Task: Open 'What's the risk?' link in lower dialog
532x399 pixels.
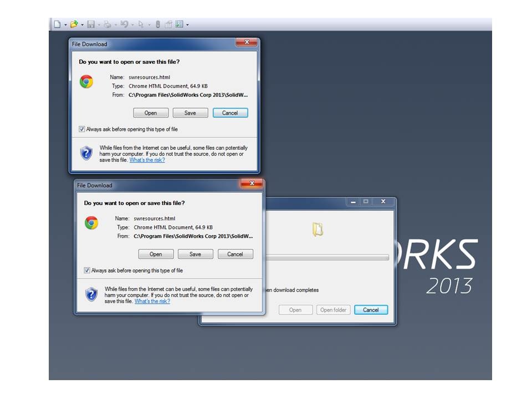Action: [152, 301]
